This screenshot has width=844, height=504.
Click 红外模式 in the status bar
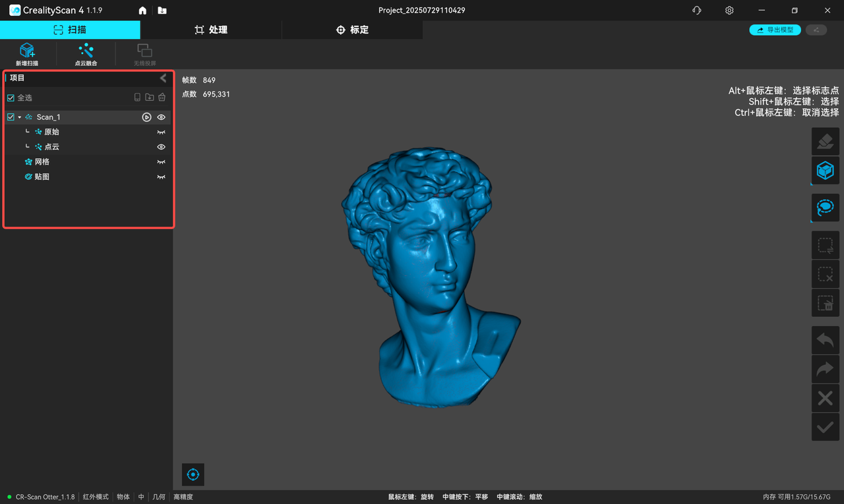(96, 497)
